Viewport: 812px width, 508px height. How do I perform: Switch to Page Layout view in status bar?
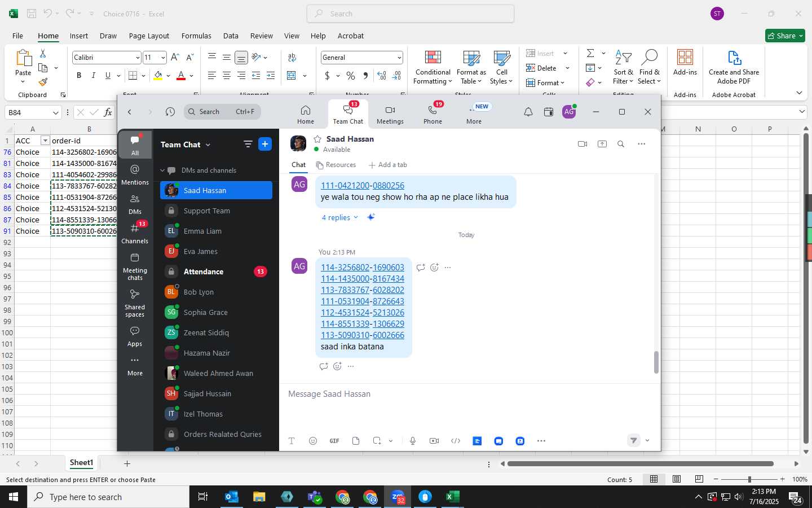pyautogui.click(x=677, y=479)
